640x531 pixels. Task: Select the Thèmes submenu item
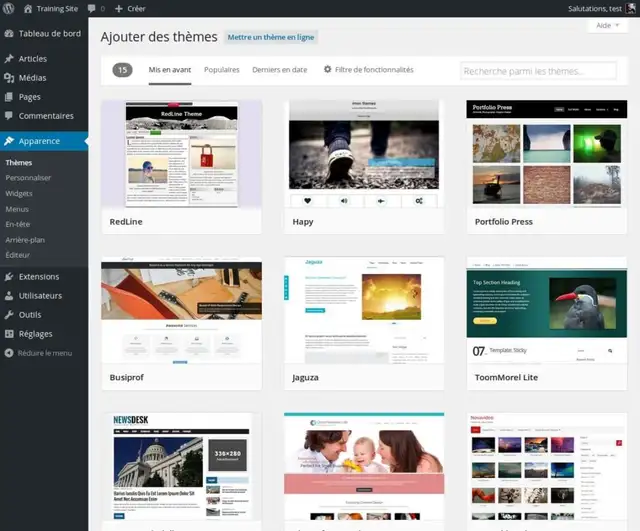[19, 162]
